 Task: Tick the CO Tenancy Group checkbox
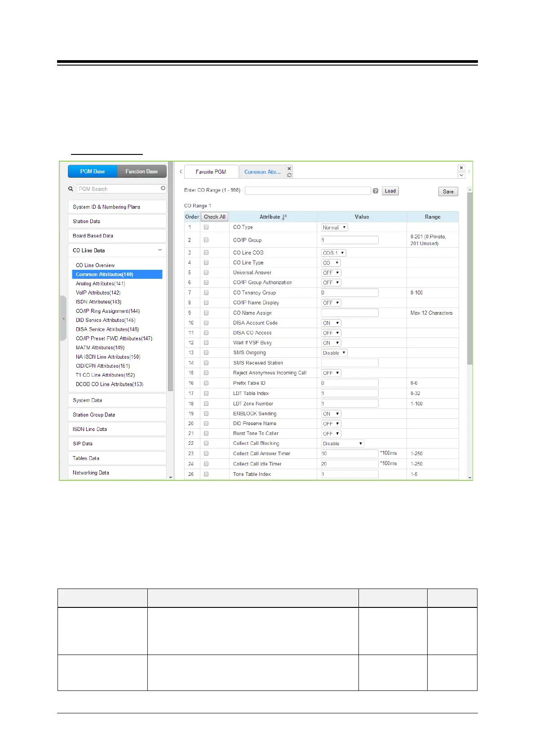(206, 293)
